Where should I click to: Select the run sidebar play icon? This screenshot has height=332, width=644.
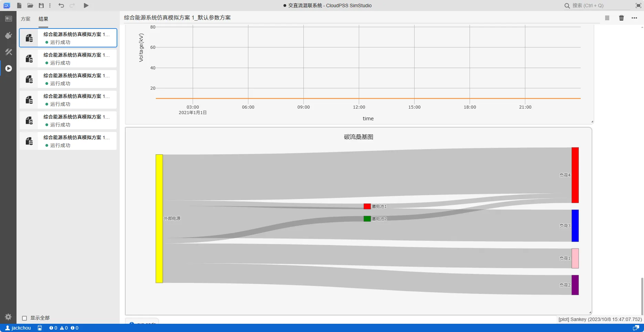coord(9,68)
